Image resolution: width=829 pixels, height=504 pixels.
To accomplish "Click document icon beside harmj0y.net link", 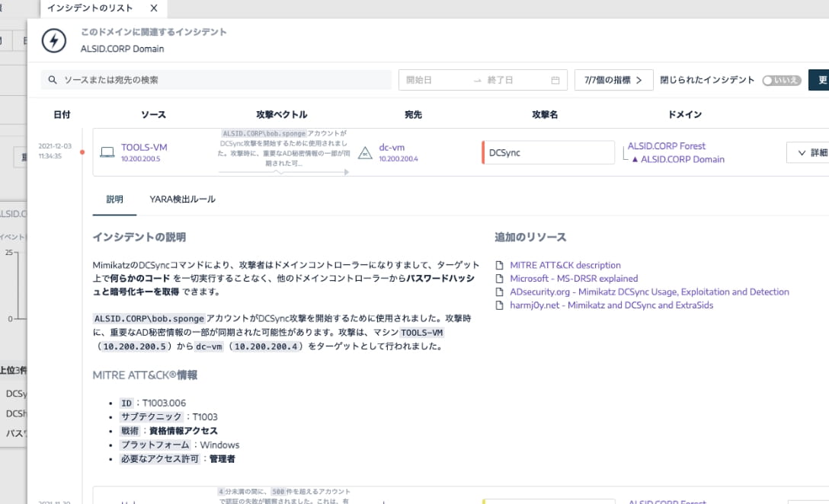I will pyautogui.click(x=499, y=305).
